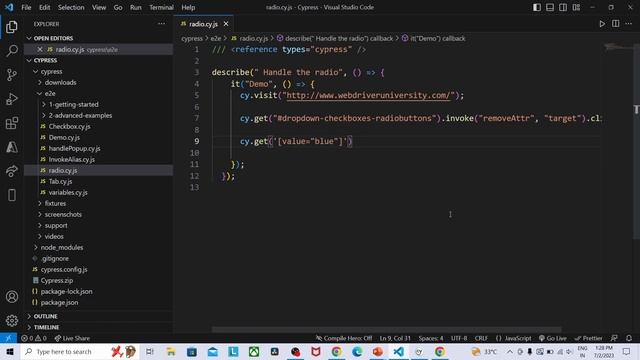Open Microsoft Edge from taskbar
Screen dimensions: 640x360
coord(357,351)
